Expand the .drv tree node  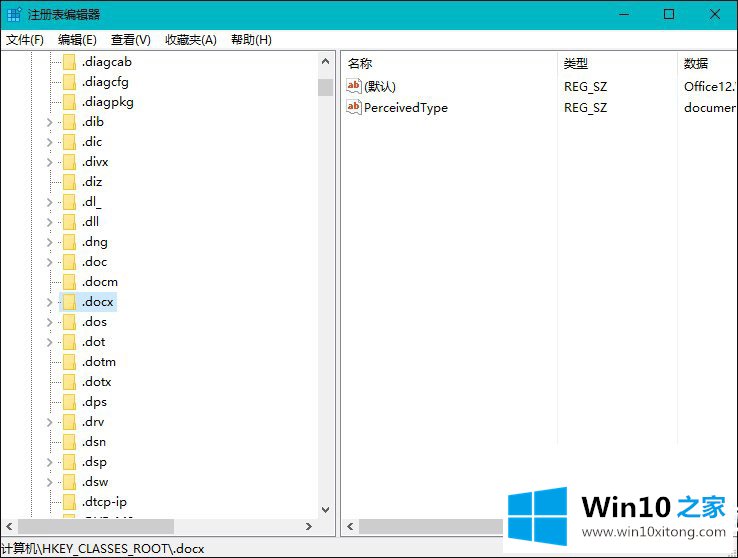pos(49,422)
